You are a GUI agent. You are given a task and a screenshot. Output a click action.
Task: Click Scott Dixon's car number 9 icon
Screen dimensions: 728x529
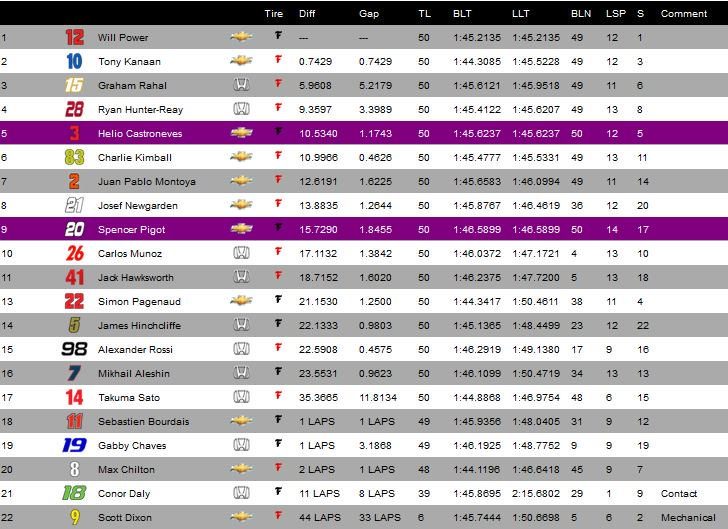pyautogui.click(x=74, y=517)
